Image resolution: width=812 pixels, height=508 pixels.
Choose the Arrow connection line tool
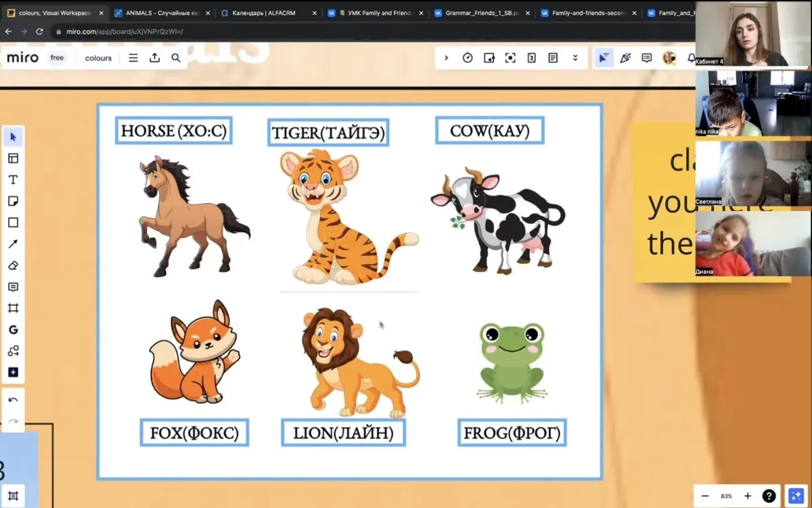[13, 244]
